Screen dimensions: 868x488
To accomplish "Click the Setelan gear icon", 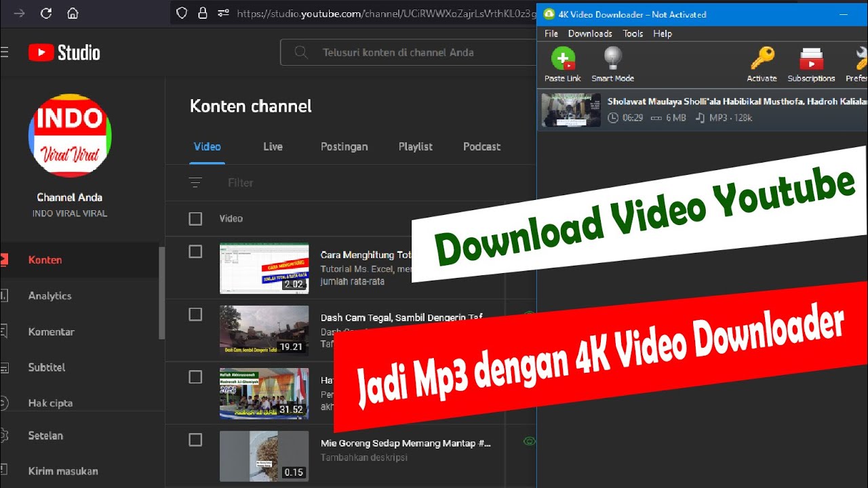I will click(4, 435).
